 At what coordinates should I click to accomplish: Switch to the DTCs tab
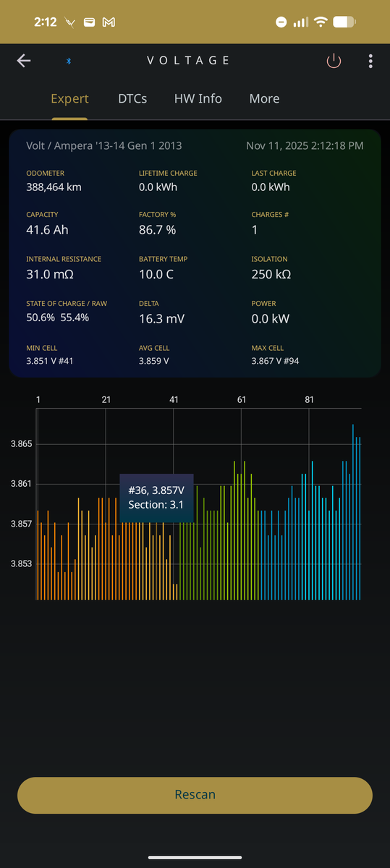click(132, 98)
